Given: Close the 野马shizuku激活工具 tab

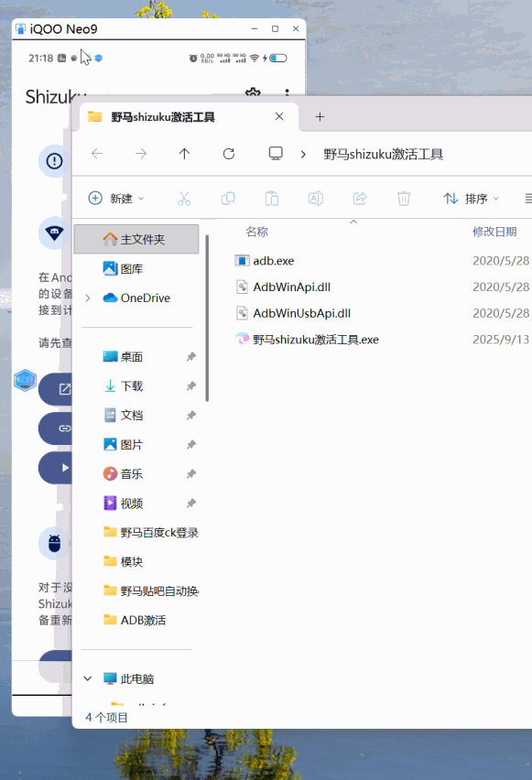Looking at the screenshot, I should pos(279,116).
